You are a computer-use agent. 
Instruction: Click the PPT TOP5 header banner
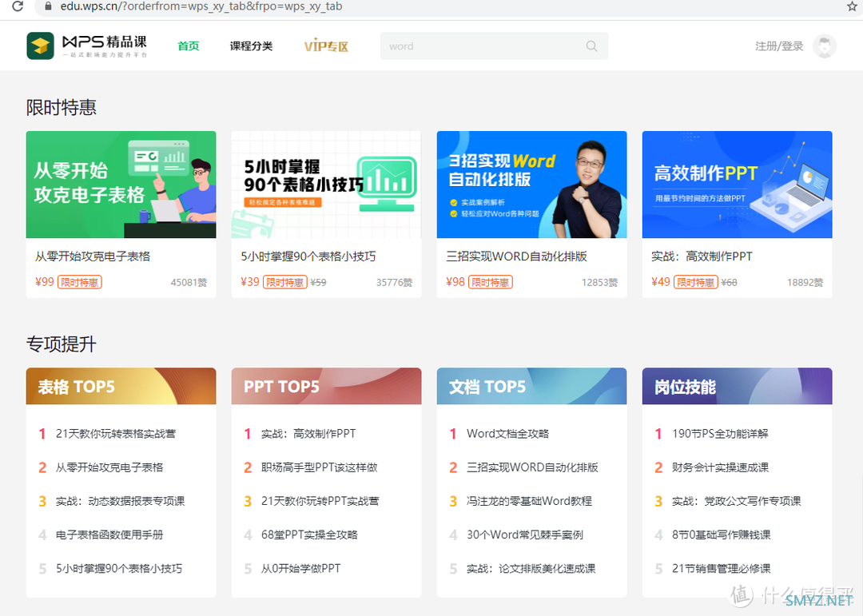[326, 386]
